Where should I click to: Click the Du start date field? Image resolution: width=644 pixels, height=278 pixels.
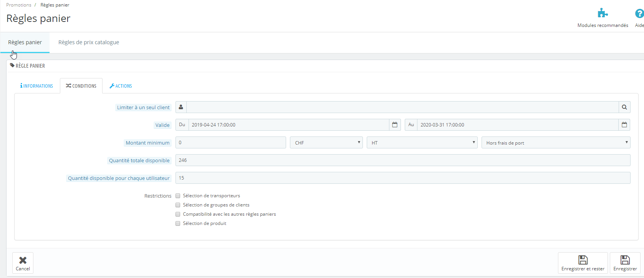click(x=289, y=125)
